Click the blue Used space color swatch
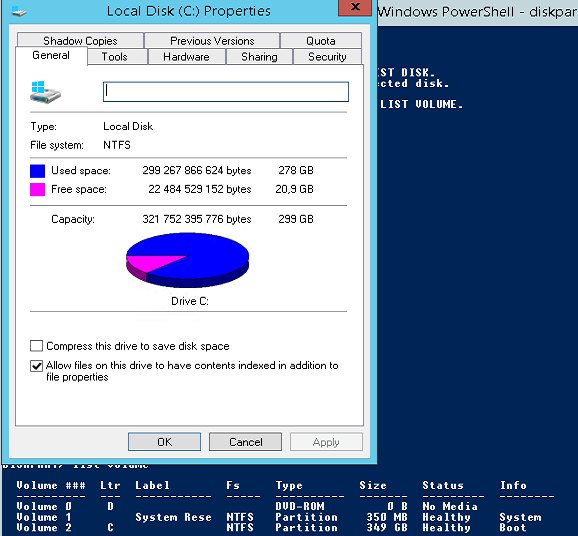The image size is (578, 536). pyautogui.click(x=37, y=171)
